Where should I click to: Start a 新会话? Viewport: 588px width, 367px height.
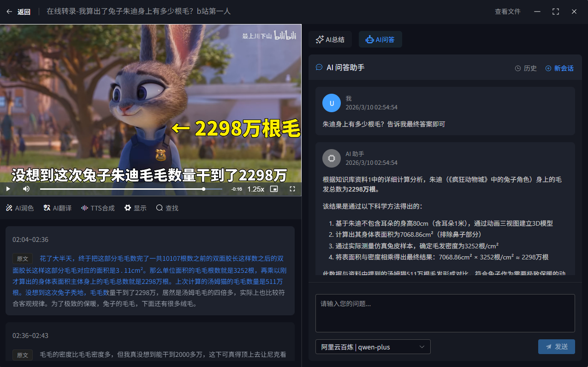coord(559,68)
